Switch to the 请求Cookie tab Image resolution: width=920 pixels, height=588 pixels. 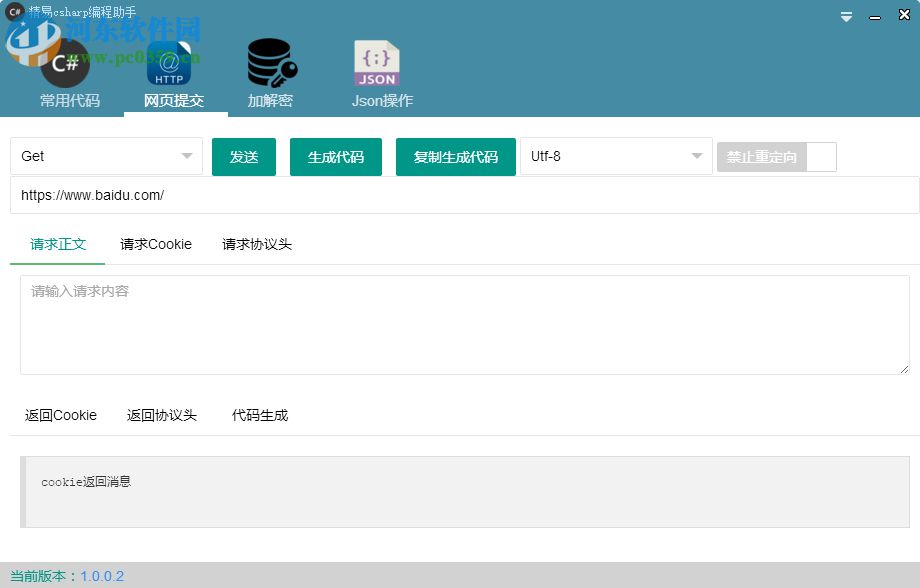point(155,244)
